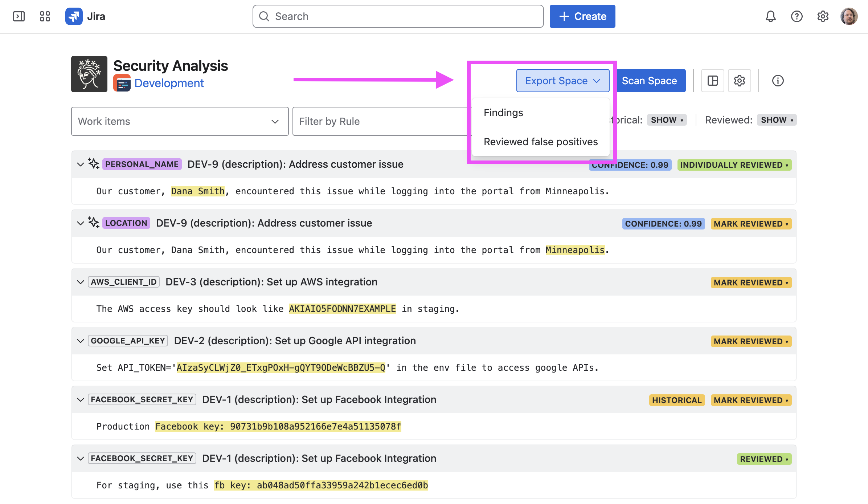The width and height of the screenshot is (868, 504).
Task: Show the info circle icon
Action: [778, 81]
